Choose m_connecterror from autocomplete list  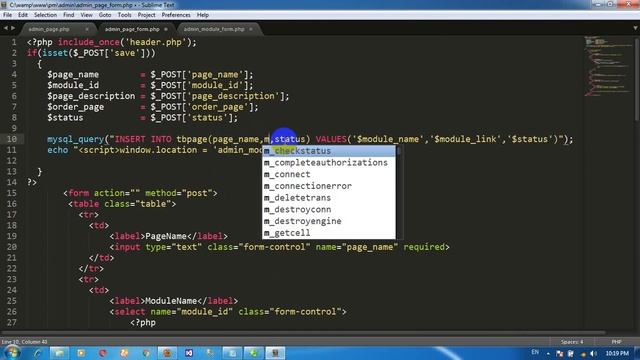(329, 186)
